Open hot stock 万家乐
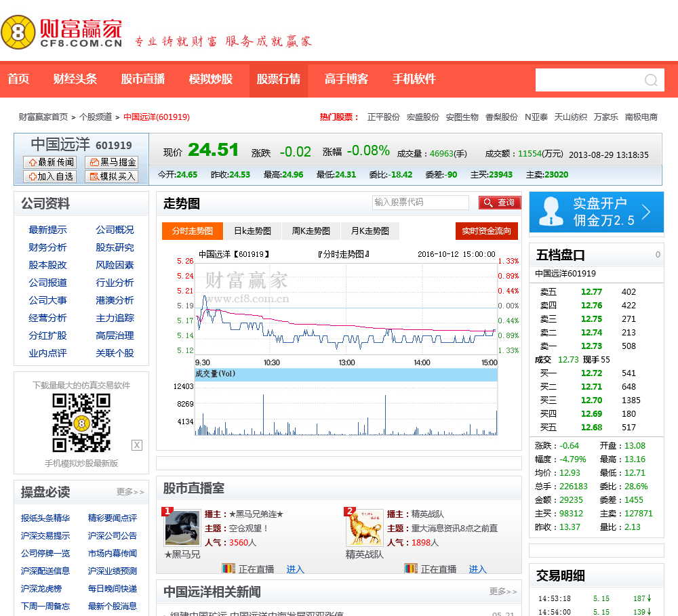 [605, 117]
